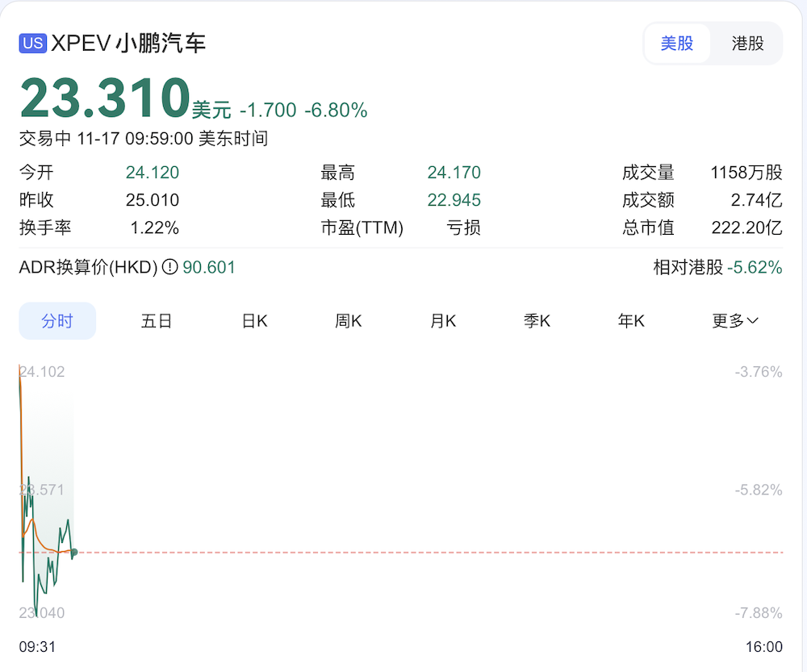This screenshot has width=807, height=672.
Task: Open the info icon beside ADR换算价(HKD)
Action: (x=171, y=267)
